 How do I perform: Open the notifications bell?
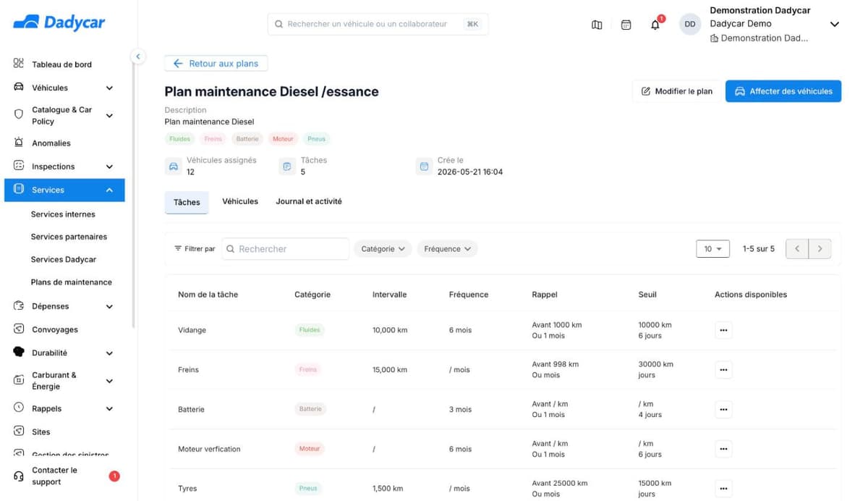(x=655, y=25)
